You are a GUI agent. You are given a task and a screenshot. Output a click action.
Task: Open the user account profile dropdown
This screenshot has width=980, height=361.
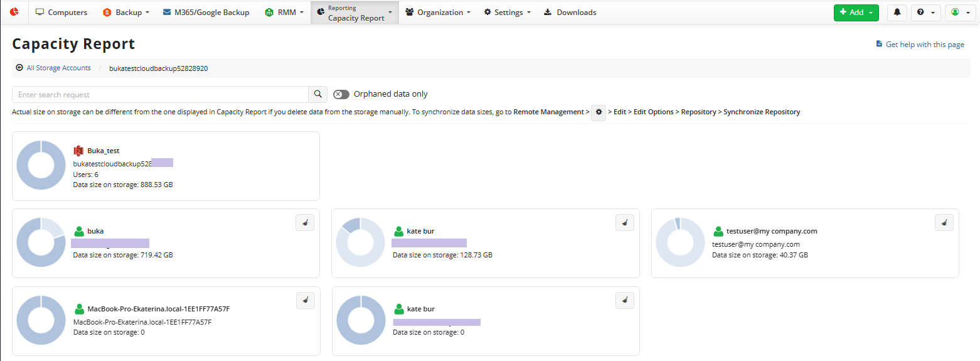[x=960, y=13]
